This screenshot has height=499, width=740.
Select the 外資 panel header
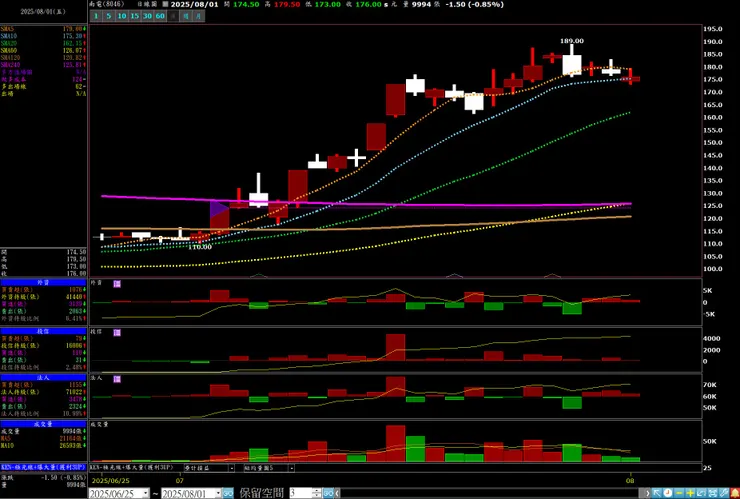click(43, 282)
